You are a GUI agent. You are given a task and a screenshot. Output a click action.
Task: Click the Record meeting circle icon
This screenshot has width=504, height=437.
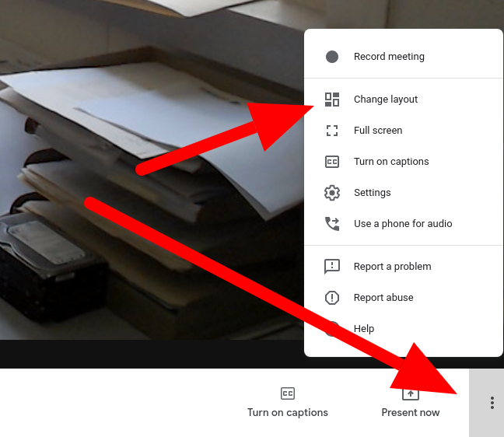point(331,57)
